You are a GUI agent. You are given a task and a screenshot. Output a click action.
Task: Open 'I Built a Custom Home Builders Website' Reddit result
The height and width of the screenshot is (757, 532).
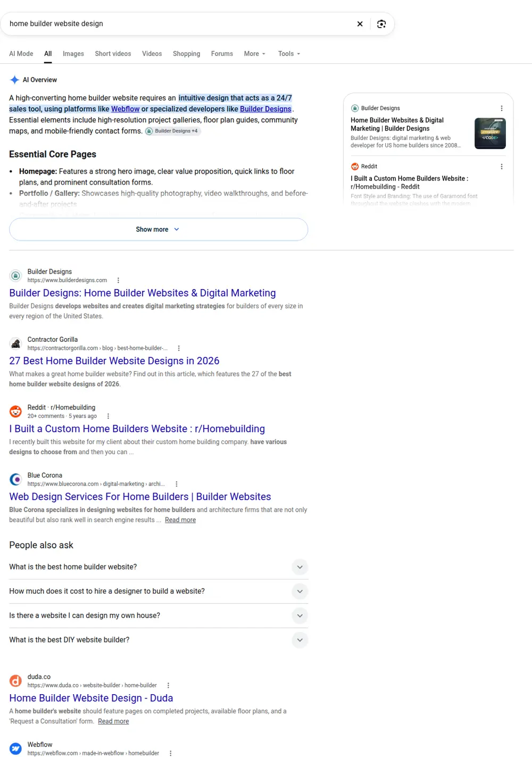click(x=137, y=429)
